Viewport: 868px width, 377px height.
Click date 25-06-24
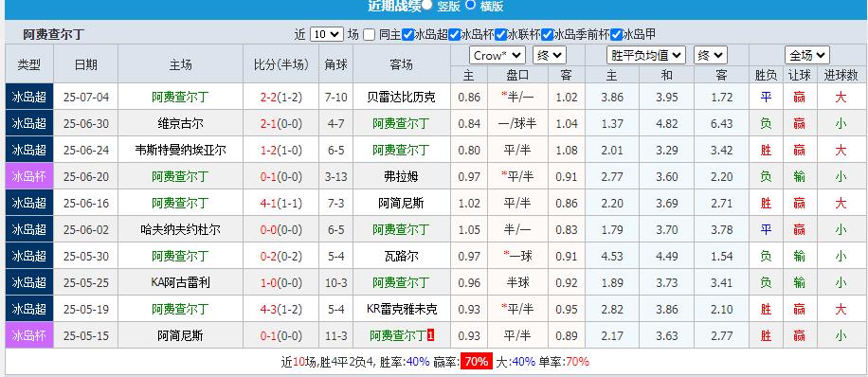(x=86, y=150)
